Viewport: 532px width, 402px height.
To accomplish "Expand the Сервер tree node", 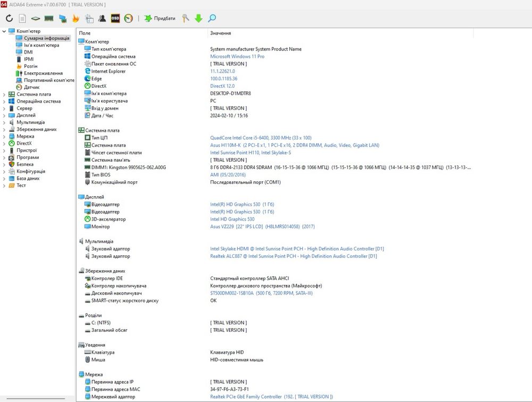I will tap(4, 108).
